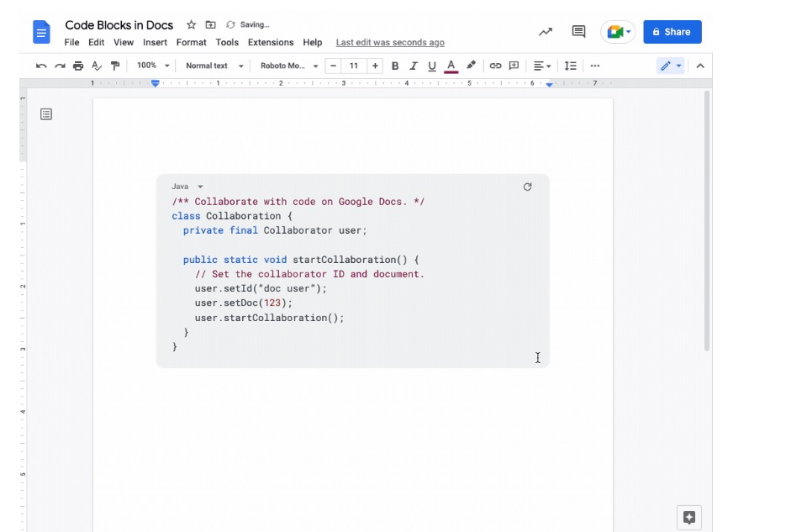786x532 pixels.
Task: Open the Java language dropdown in code block
Action: click(x=187, y=187)
